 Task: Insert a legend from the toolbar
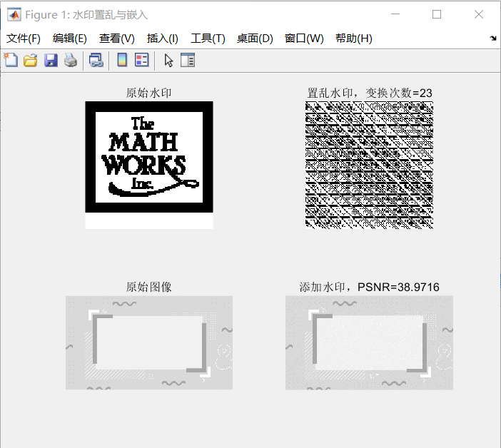click(142, 60)
